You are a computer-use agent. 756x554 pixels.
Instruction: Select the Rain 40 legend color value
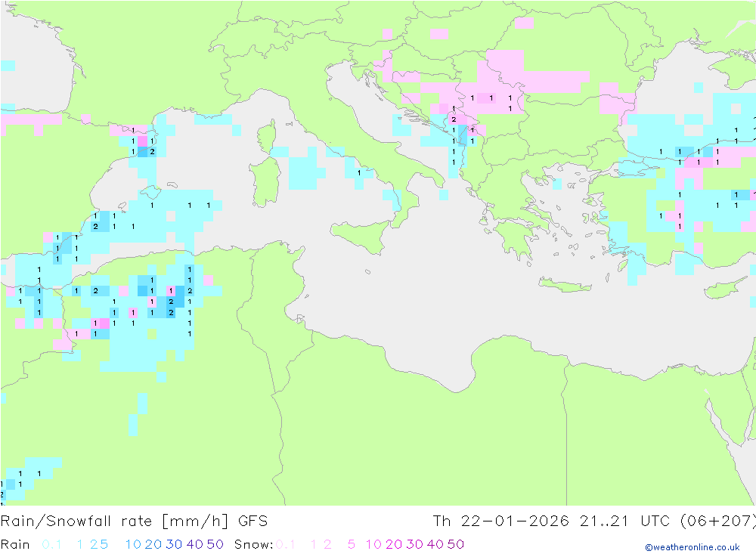point(195,544)
